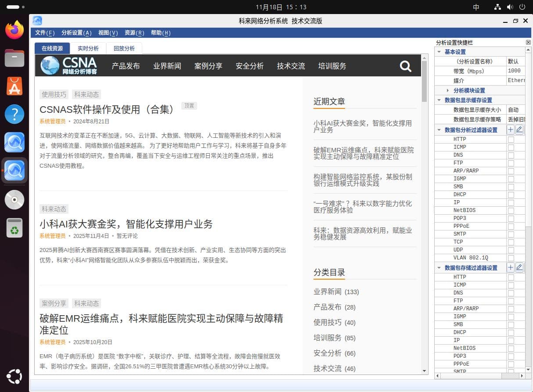This screenshot has width=533, height=392.
Task: Open the network status icon in top bar
Action: 497,7
